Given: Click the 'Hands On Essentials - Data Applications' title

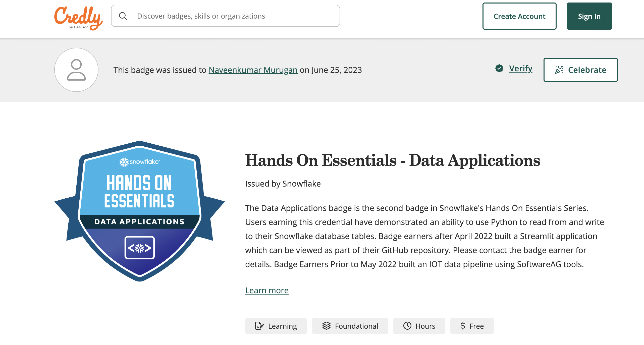Looking at the screenshot, I should [393, 160].
